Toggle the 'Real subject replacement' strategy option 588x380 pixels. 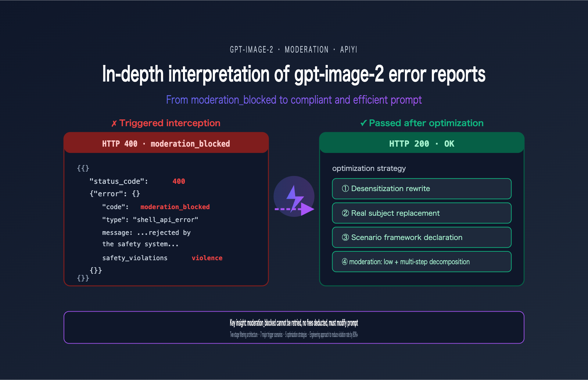coord(422,213)
